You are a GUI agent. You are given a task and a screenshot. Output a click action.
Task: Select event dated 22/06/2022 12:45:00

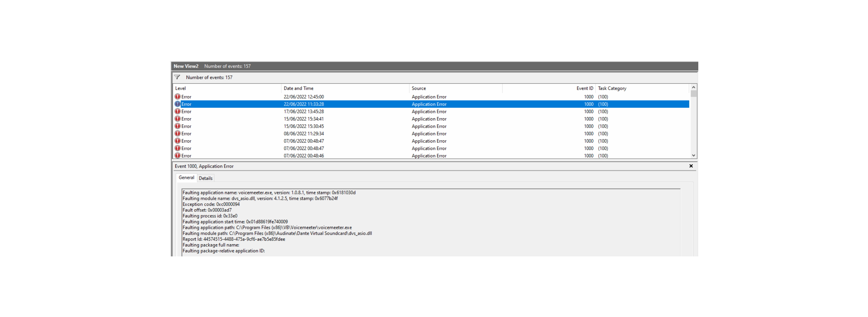431,97
